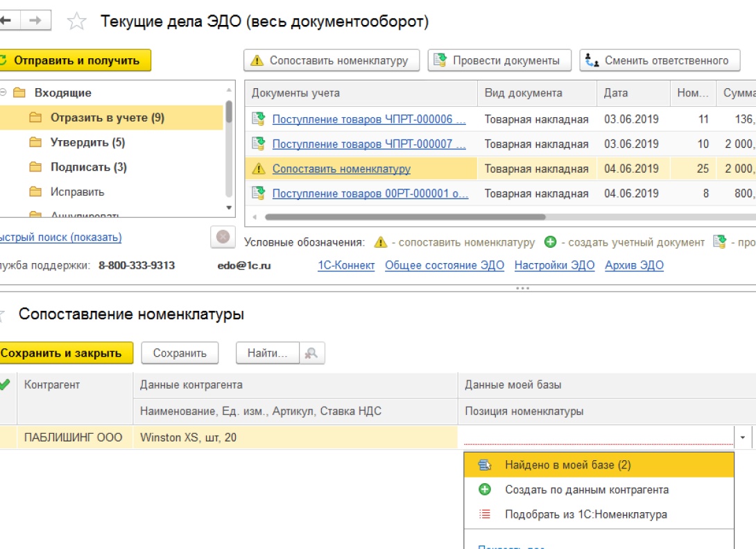Click the Отправить и получить button
The width and height of the screenshot is (756, 549).
75,60
